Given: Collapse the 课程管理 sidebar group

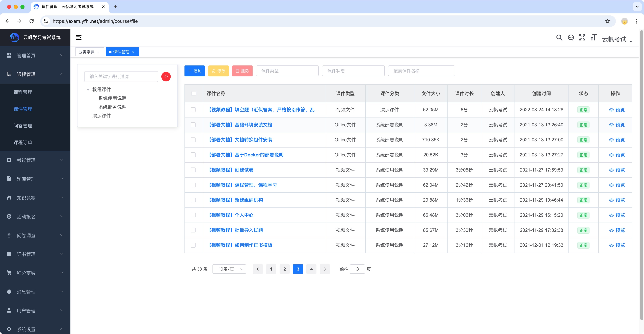Looking at the screenshot, I should pos(35,74).
